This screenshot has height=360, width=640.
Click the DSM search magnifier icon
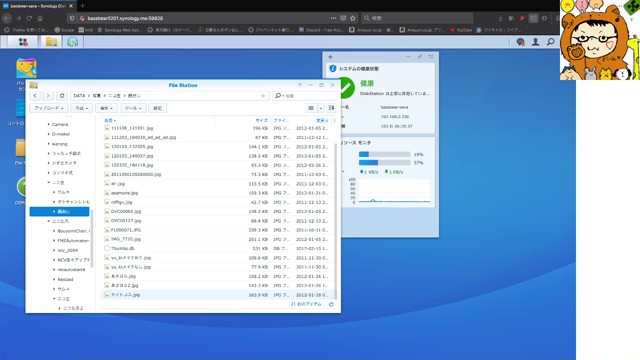551,42
